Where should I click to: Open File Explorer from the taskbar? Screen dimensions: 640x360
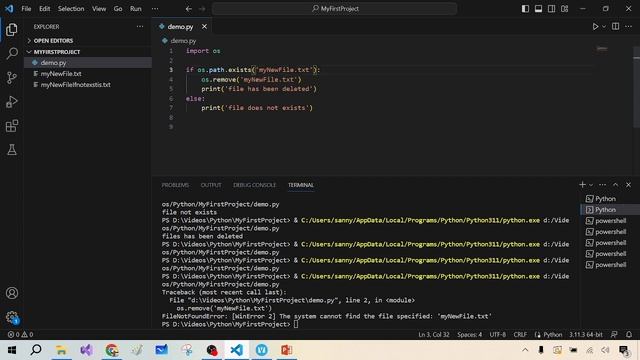[x=61, y=350]
